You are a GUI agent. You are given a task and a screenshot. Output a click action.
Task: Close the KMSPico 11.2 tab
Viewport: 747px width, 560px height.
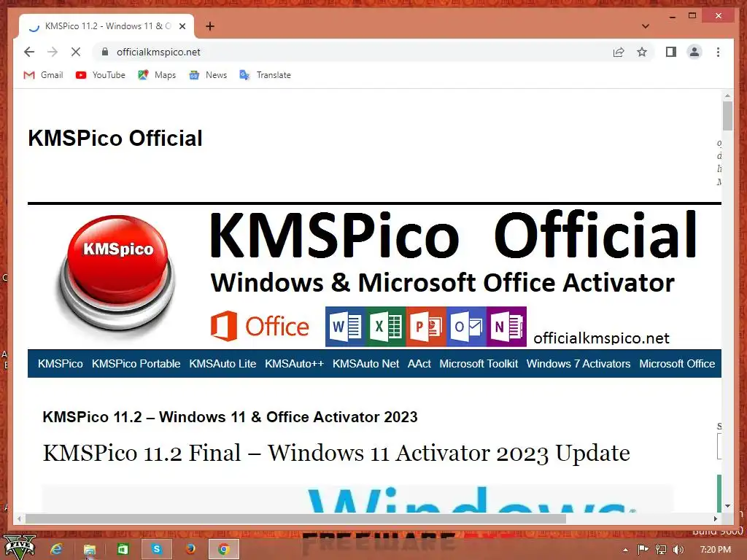tap(182, 26)
